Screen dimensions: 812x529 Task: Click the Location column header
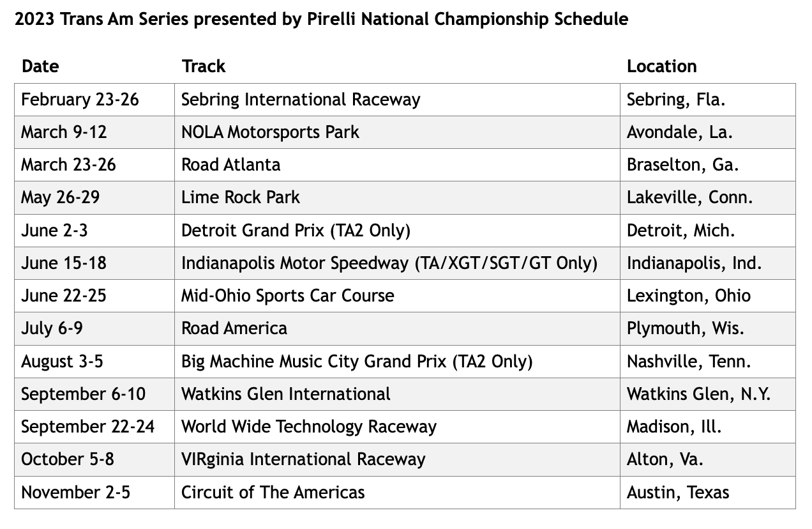661,66
